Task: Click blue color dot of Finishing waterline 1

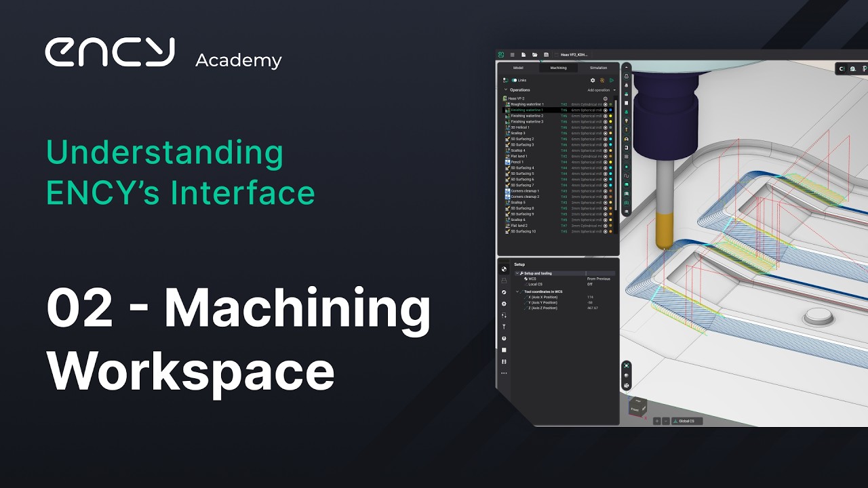Action: [x=610, y=110]
